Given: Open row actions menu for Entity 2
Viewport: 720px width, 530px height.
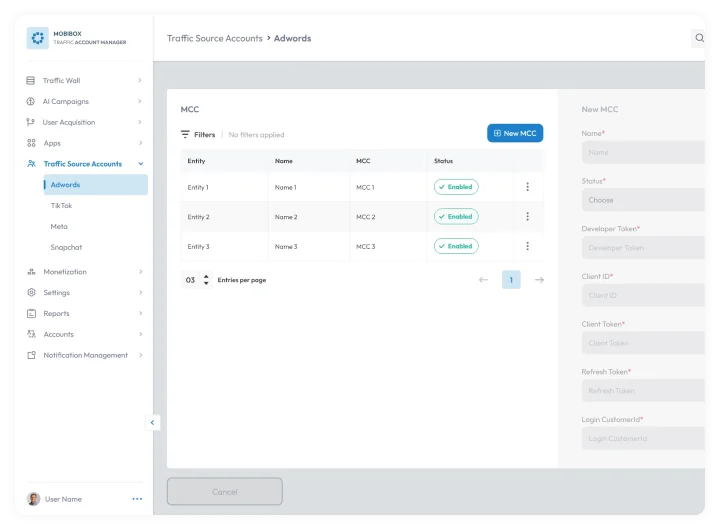Looking at the screenshot, I should [x=527, y=216].
